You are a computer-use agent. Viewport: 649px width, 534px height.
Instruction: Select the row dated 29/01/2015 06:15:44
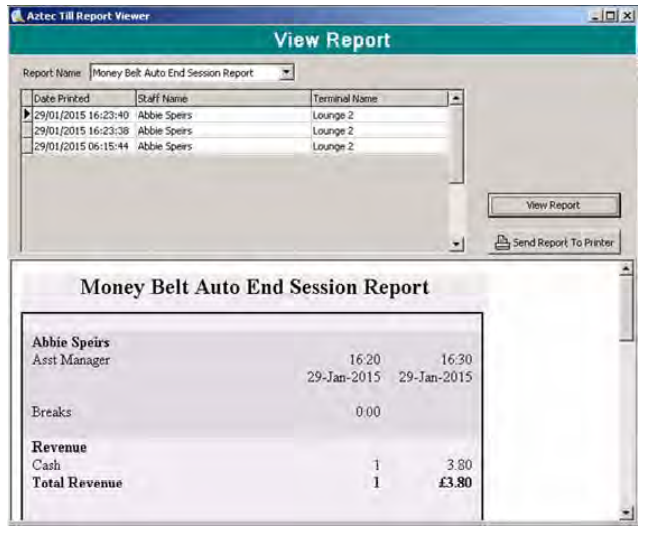pyautogui.click(x=235, y=146)
